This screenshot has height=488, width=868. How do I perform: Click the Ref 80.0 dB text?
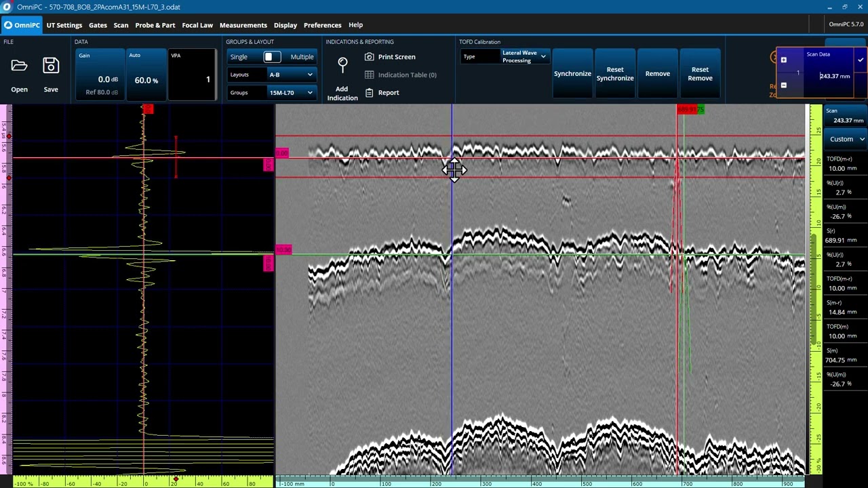[102, 92]
